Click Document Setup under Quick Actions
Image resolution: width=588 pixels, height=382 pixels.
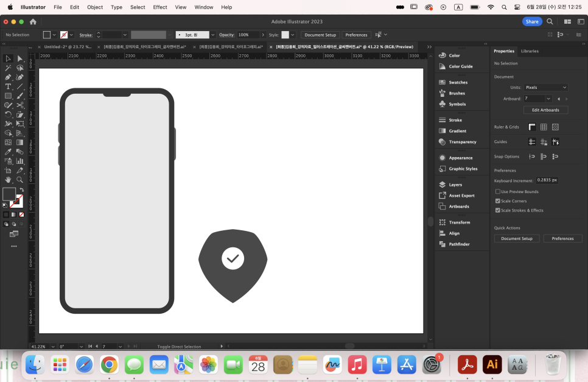click(517, 239)
